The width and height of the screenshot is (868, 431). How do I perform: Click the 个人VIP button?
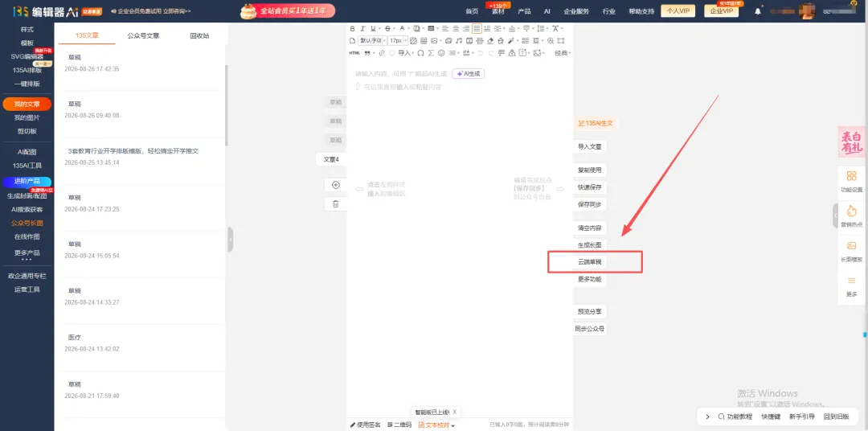coord(678,11)
